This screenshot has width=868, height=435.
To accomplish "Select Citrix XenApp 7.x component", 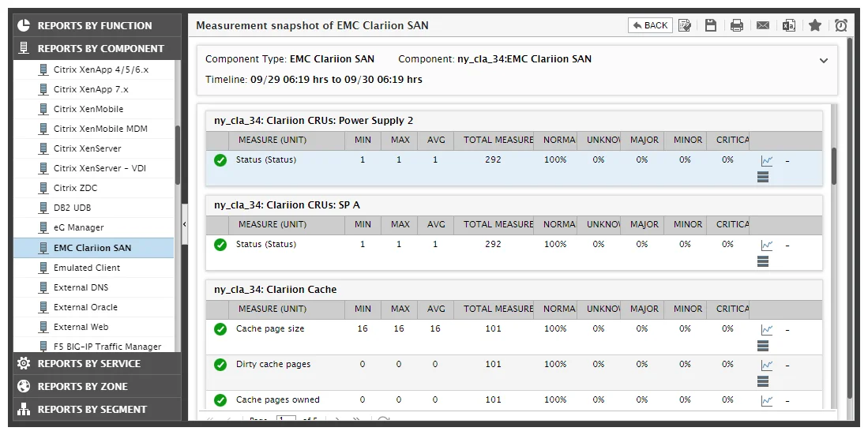I will point(93,89).
